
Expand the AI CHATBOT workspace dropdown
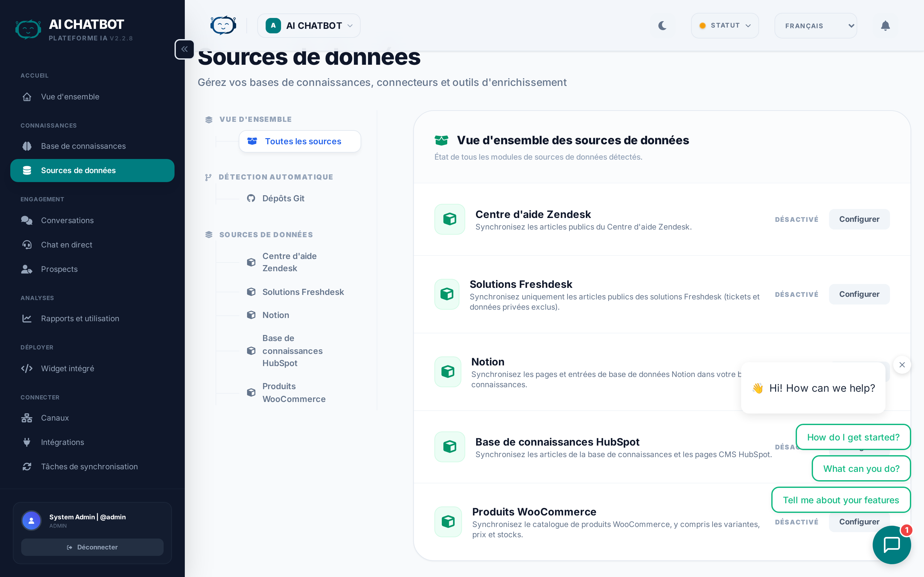click(x=309, y=26)
